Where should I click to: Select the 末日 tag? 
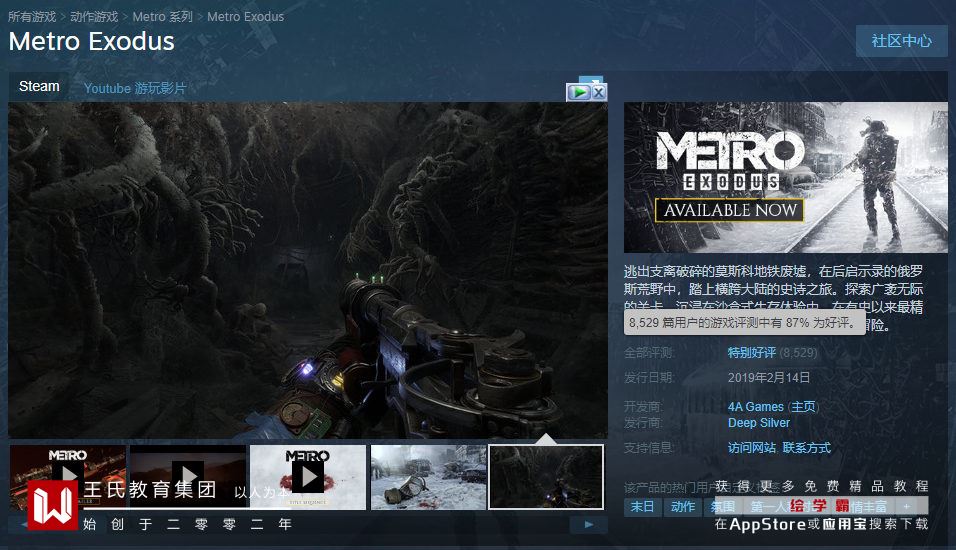coord(642,507)
